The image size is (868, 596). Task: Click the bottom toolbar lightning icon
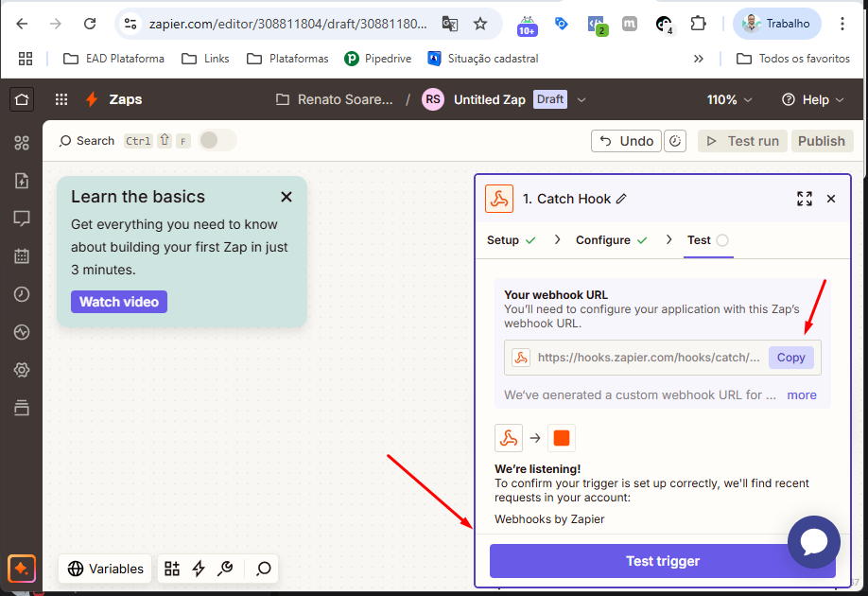pos(199,569)
